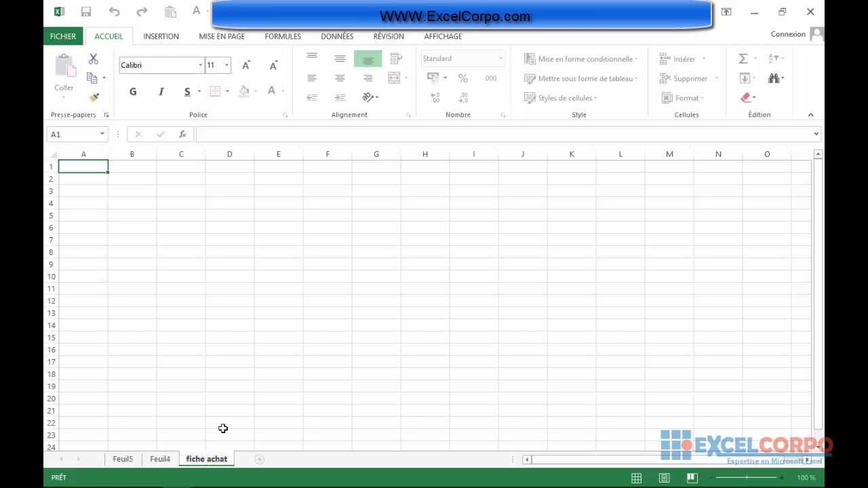Click the accounting number format icon

(433, 78)
